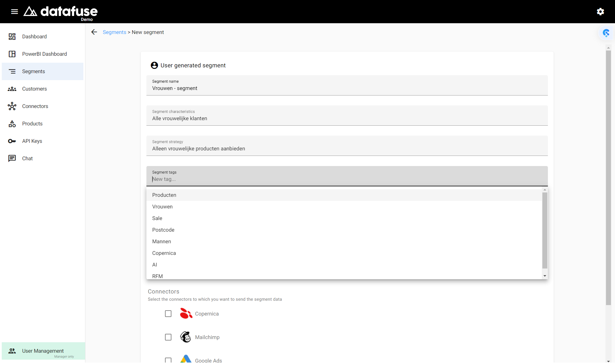
Task: Open the blue assistant icon at top right
Action: coord(606,33)
